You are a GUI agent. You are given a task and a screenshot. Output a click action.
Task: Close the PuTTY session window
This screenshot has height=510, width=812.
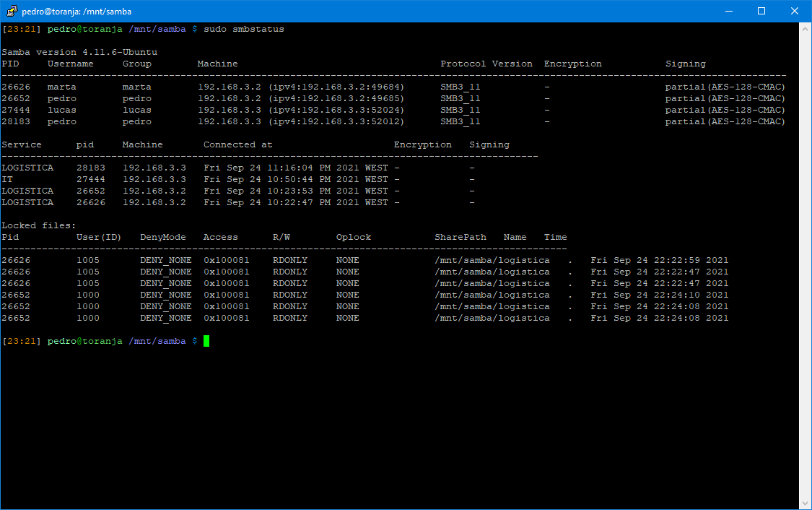pyautogui.click(x=794, y=11)
